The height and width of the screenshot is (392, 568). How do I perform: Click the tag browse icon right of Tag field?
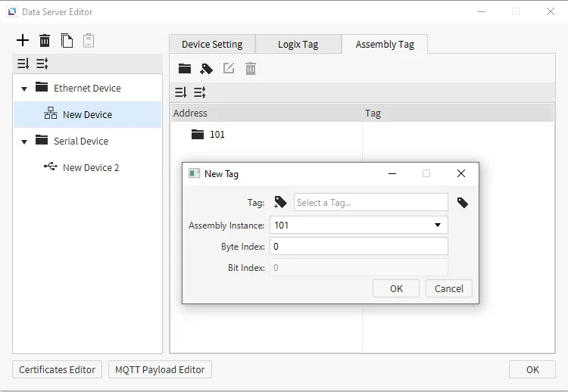462,203
